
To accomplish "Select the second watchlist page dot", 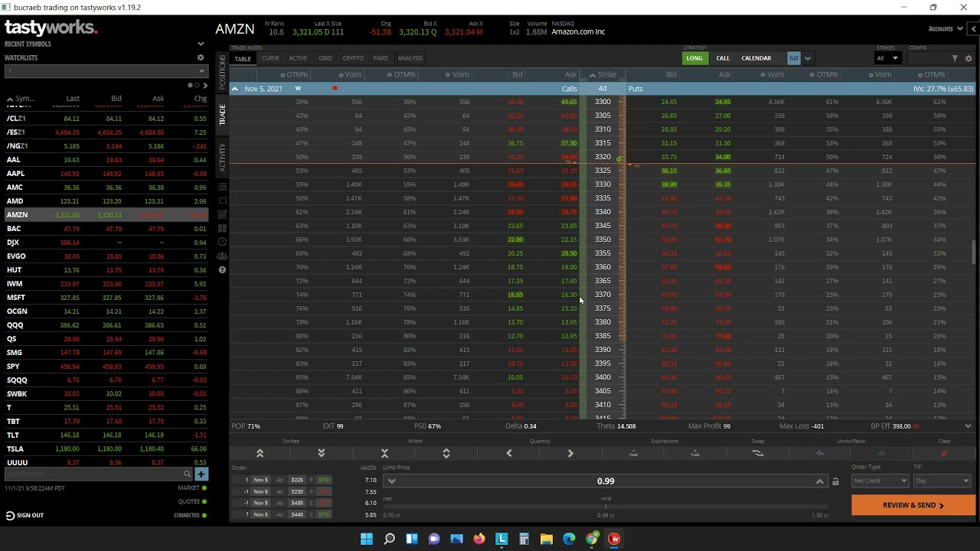I will click(195, 85).
